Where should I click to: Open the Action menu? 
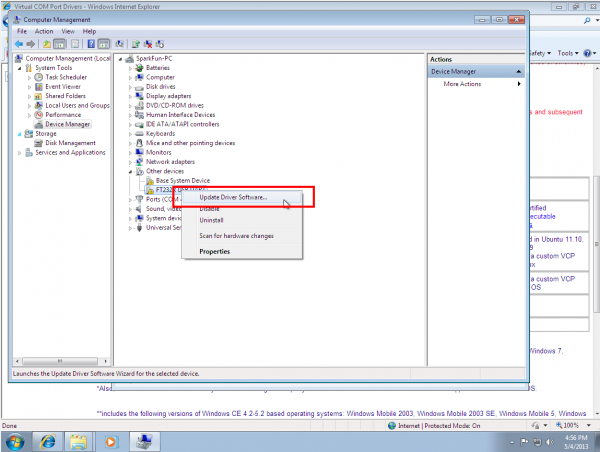44,31
